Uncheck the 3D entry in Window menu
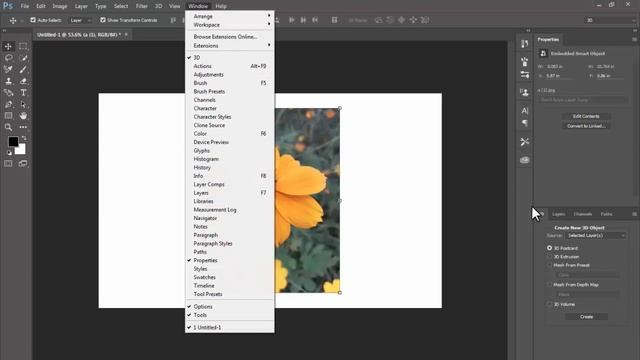Viewport: 640px width, 360px height. pos(229,58)
